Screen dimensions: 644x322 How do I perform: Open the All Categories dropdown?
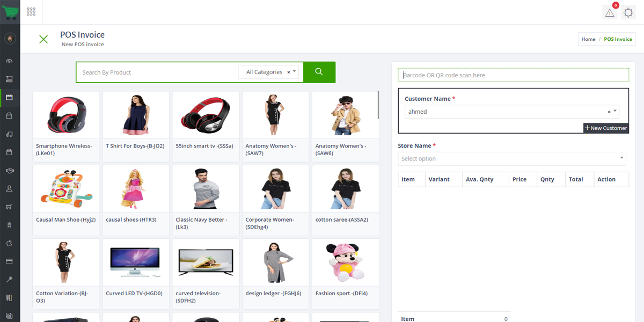coord(268,72)
